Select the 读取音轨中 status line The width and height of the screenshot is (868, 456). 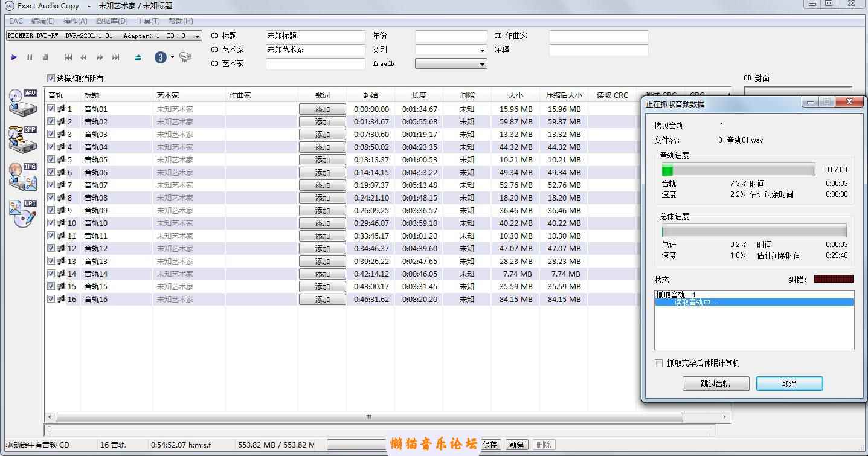[x=754, y=302]
